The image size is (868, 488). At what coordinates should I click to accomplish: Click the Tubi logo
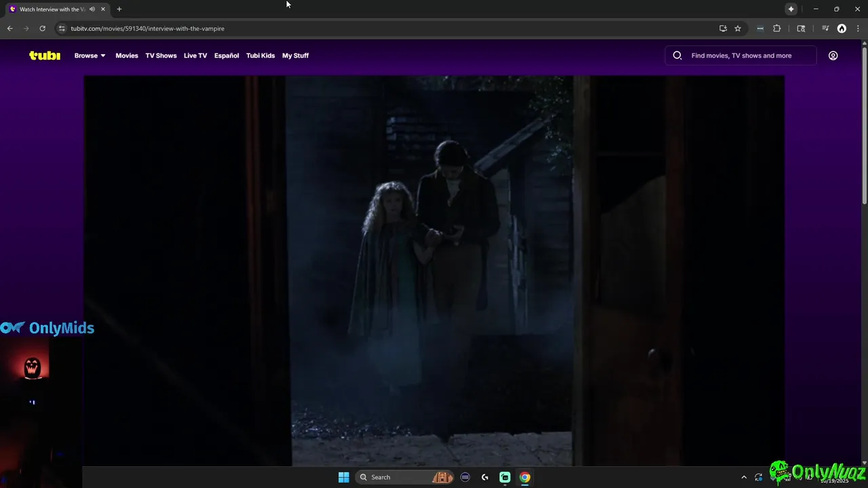pyautogui.click(x=45, y=56)
